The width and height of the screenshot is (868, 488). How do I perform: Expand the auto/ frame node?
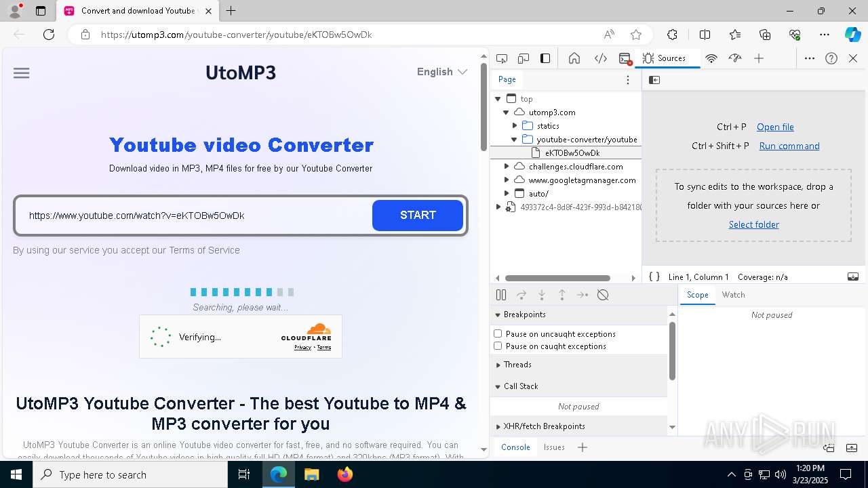506,193
